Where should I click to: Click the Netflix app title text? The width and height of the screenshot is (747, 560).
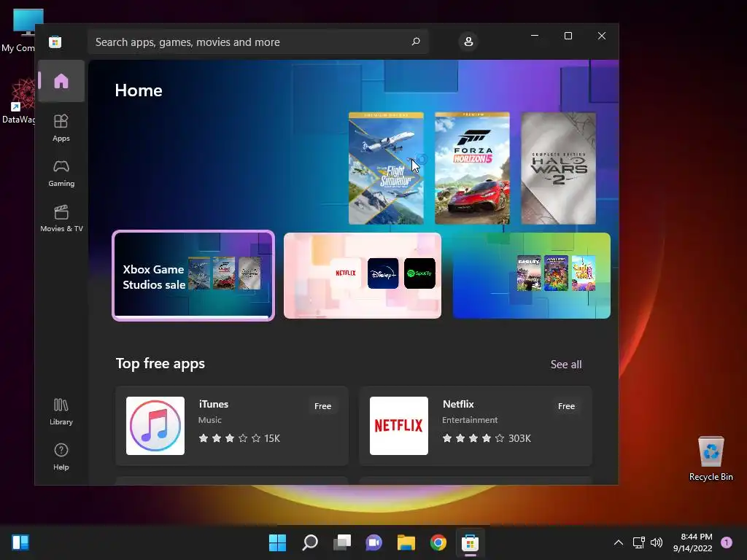click(458, 404)
